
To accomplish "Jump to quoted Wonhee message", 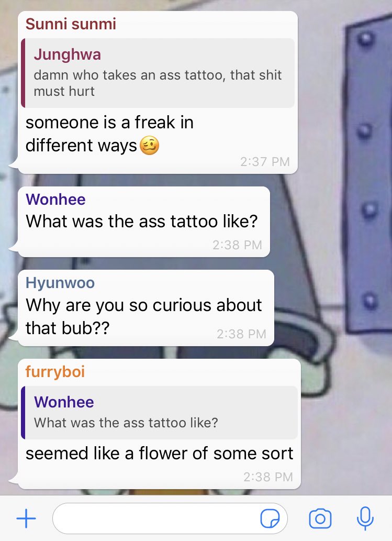I will (159, 412).
